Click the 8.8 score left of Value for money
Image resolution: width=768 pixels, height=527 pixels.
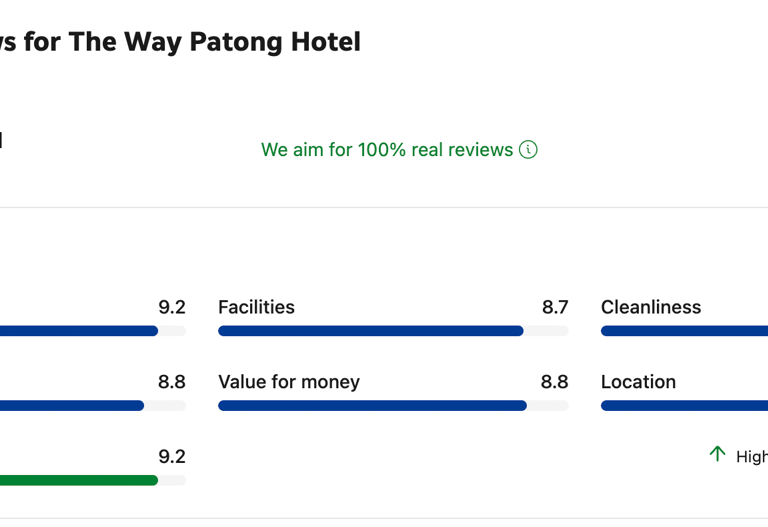(172, 382)
